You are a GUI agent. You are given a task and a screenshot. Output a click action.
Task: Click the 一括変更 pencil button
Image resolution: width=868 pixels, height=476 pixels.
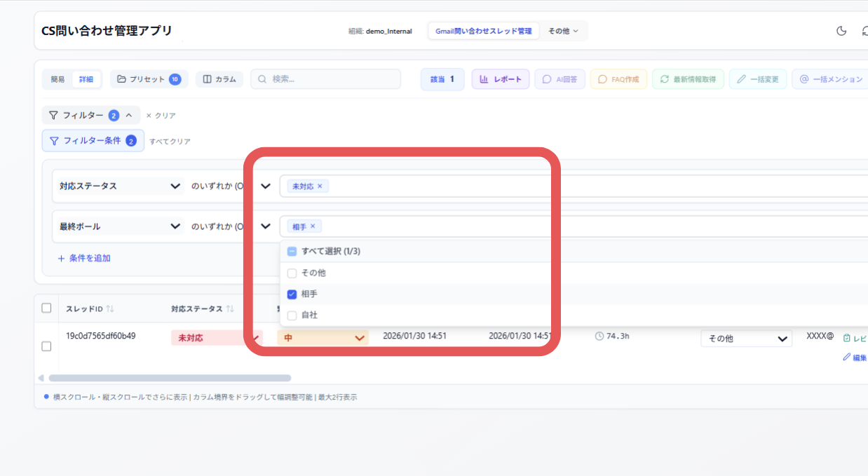coord(758,79)
